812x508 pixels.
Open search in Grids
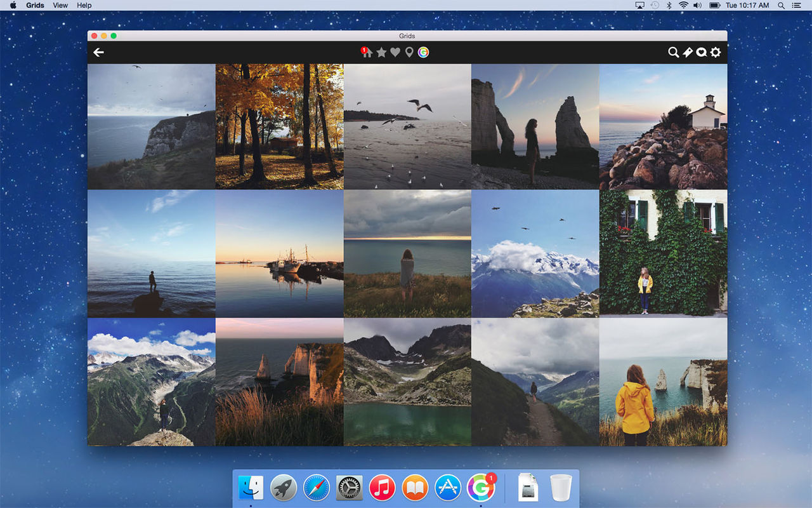673,53
